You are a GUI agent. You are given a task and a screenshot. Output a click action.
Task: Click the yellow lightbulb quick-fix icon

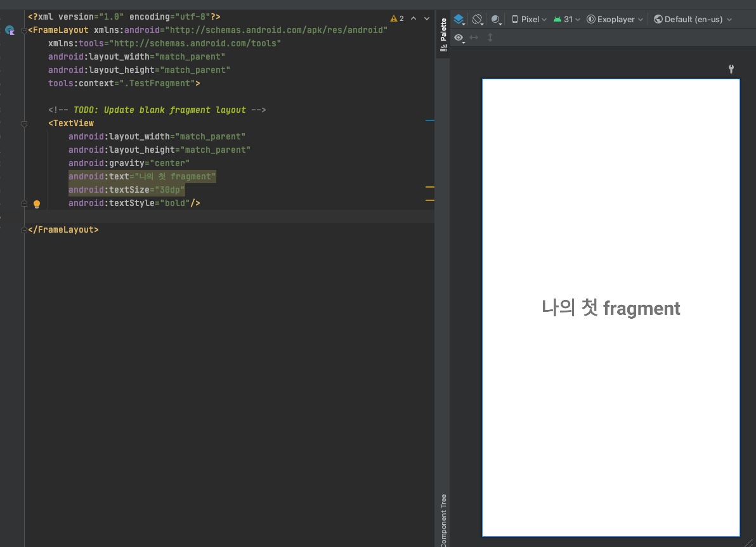click(37, 204)
